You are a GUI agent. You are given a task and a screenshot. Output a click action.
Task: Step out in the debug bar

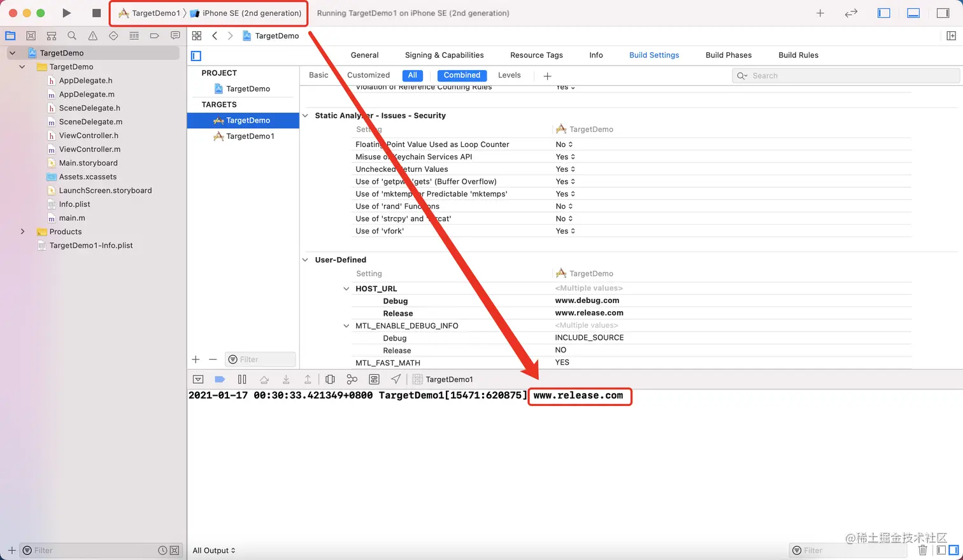tap(308, 379)
